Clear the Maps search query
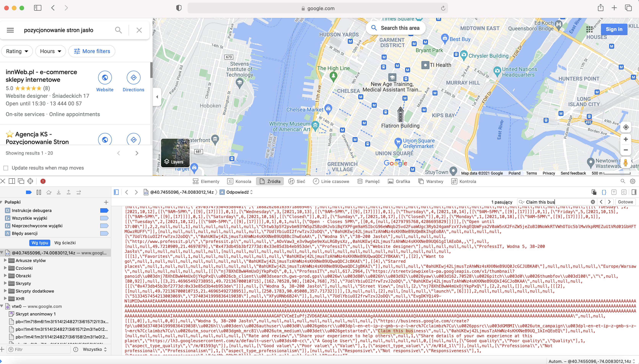Viewport: 639px width, 364px height. (x=139, y=30)
